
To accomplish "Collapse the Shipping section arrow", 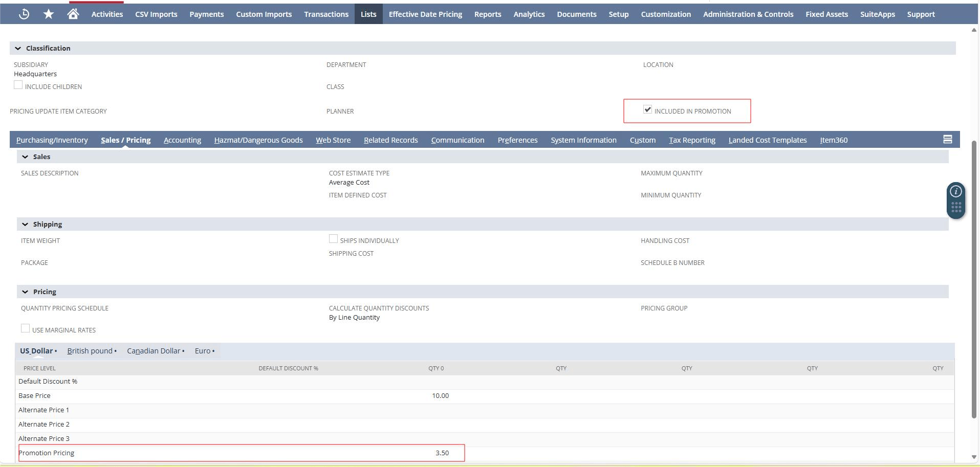I will [25, 225].
